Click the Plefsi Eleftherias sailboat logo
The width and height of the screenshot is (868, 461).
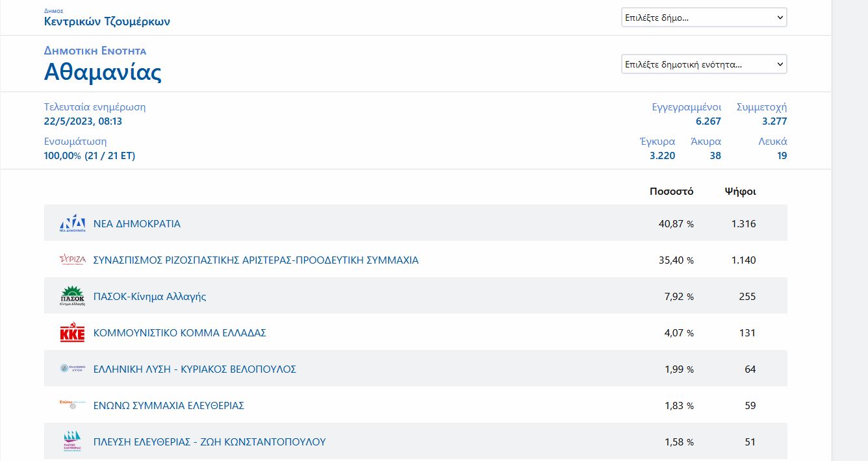72,442
